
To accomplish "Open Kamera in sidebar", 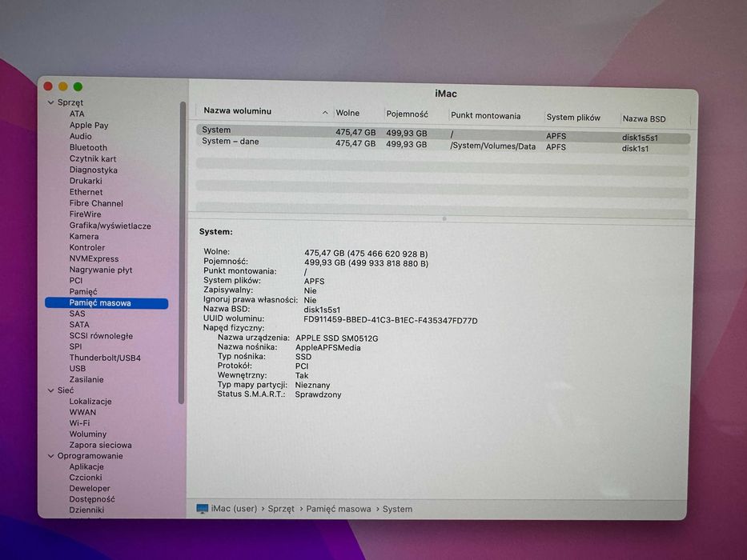I will pyautogui.click(x=84, y=237).
